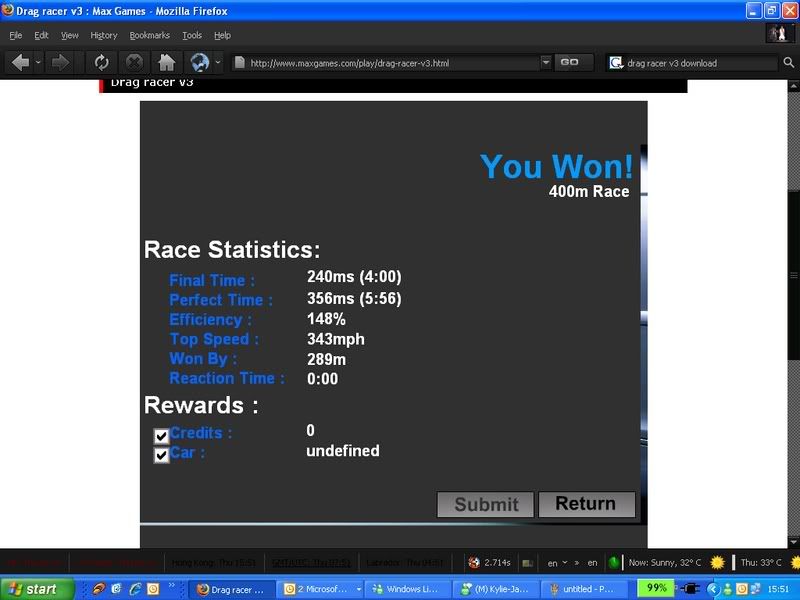Click the page scrollbar down arrow

(x=793, y=542)
